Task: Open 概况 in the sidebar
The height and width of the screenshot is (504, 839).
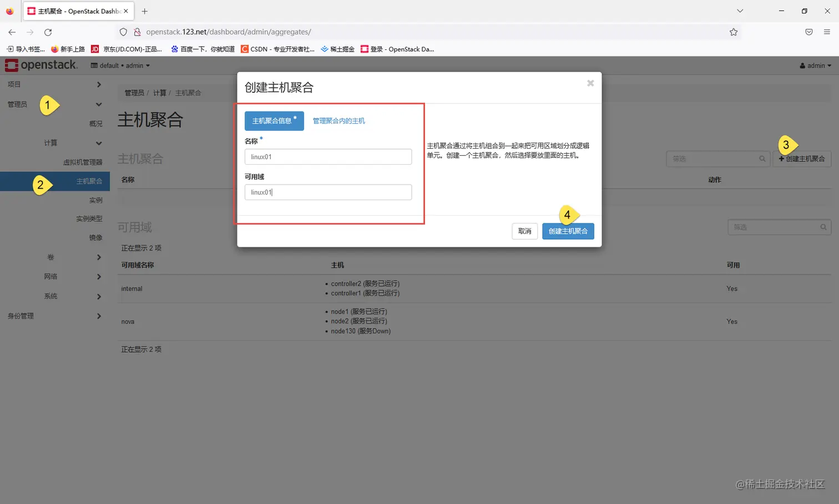Action: point(95,124)
